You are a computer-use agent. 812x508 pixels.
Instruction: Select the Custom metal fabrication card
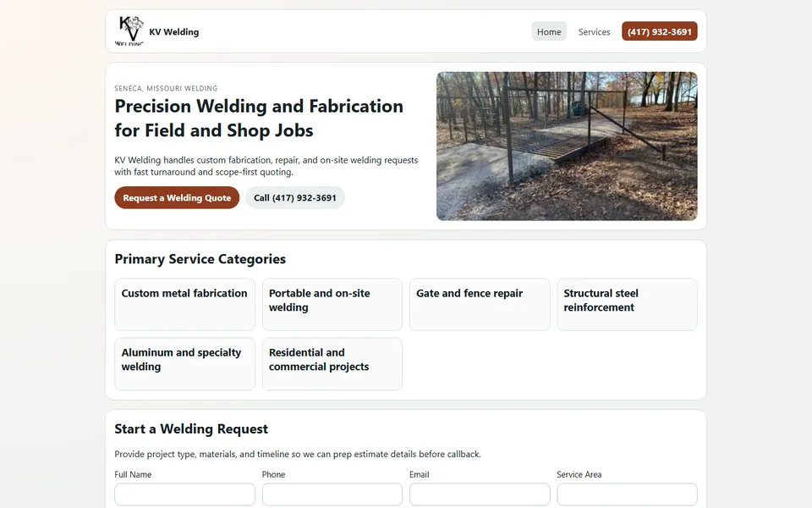coord(185,304)
